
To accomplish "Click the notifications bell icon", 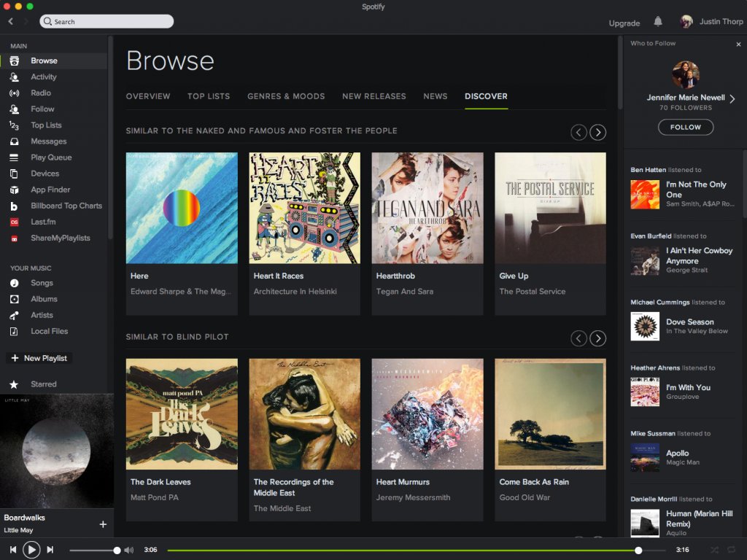I will [657, 23].
